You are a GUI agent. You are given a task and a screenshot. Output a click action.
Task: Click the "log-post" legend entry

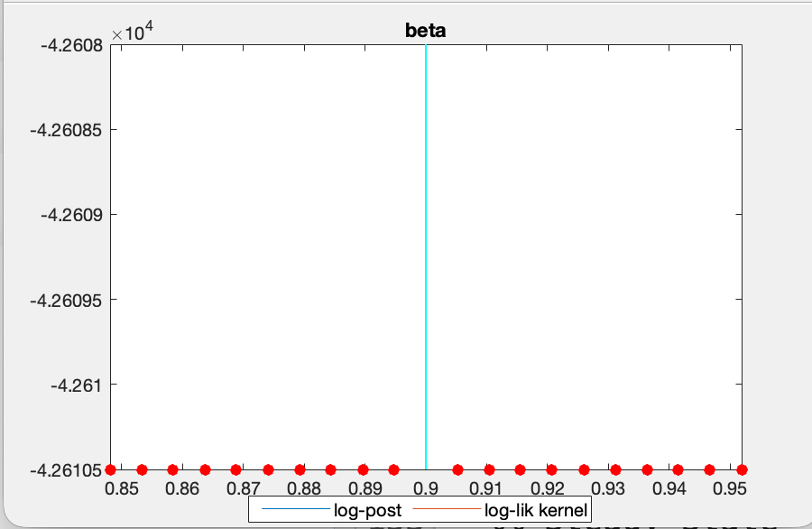pos(367,511)
